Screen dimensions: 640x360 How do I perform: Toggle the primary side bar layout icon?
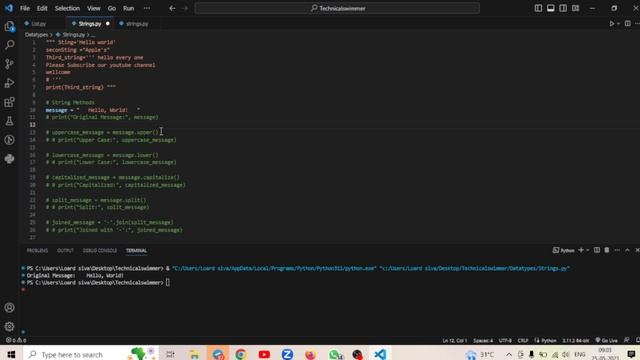tap(538, 8)
